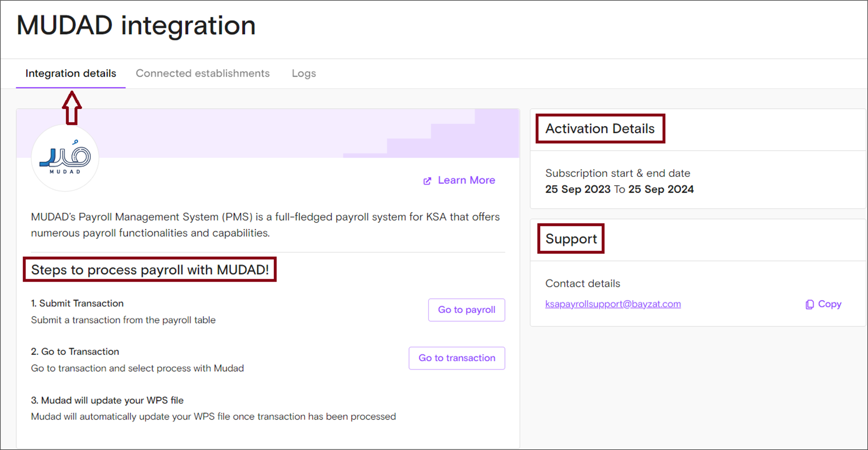
Task: Click the red arrow under Integration details
Action: (x=72, y=108)
